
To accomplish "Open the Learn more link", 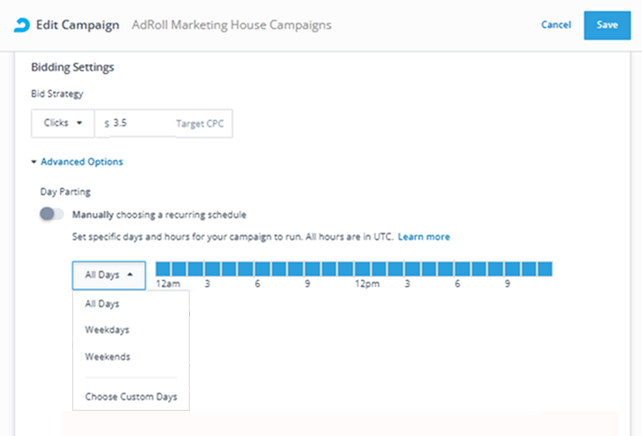I will [423, 237].
